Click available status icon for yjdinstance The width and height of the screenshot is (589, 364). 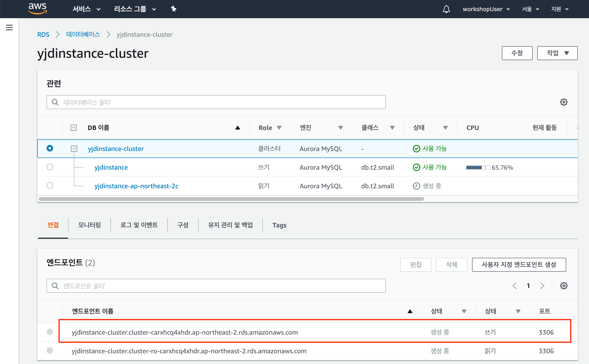pyautogui.click(x=416, y=167)
